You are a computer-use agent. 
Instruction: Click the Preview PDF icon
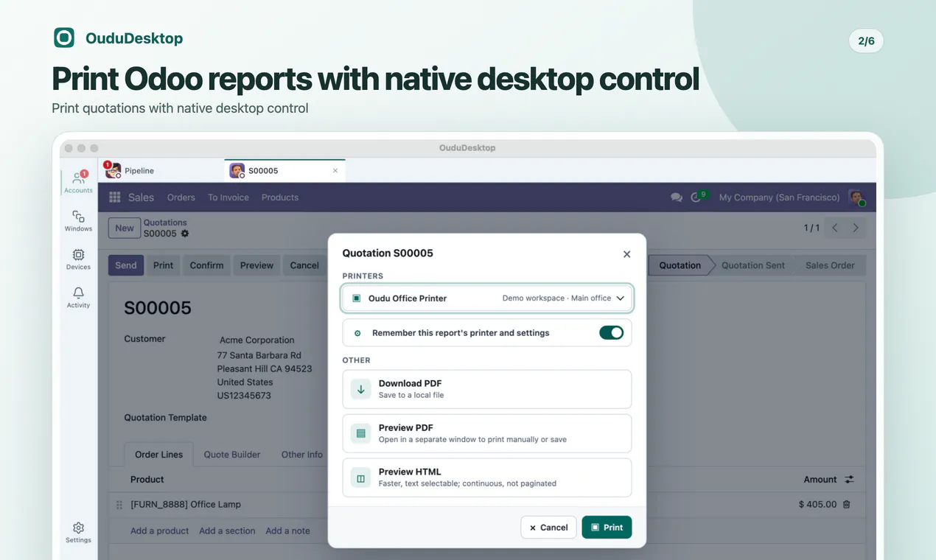click(x=360, y=433)
